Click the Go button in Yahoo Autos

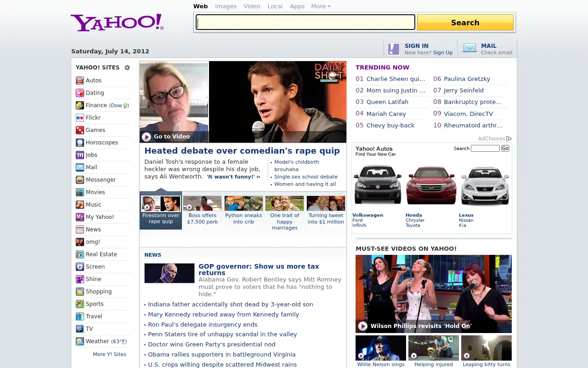pyautogui.click(x=505, y=149)
